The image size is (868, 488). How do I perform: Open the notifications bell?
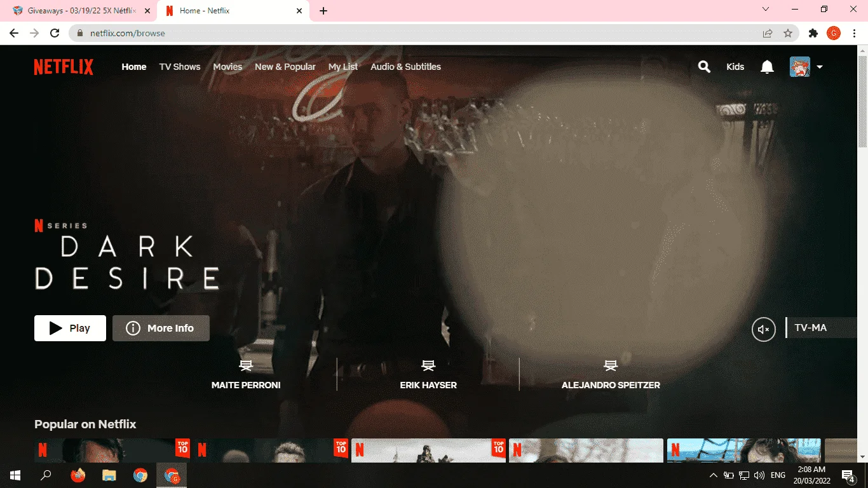coord(767,67)
